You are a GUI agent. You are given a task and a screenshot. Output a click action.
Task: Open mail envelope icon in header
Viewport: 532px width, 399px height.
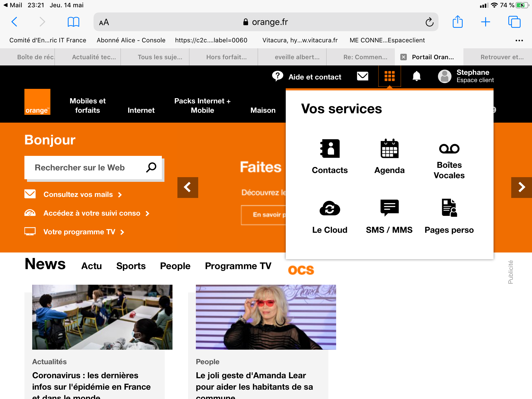click(363, 76)
